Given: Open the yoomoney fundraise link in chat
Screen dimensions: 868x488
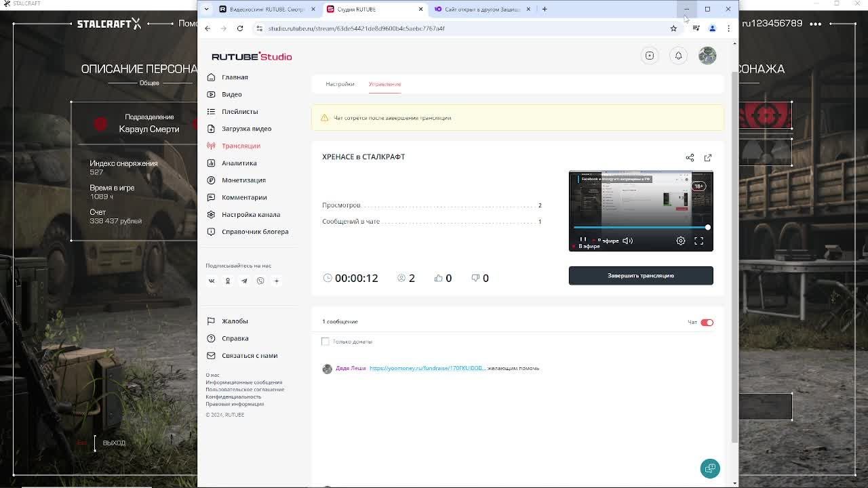Looking at the screenshot, I should click(428, 369).
